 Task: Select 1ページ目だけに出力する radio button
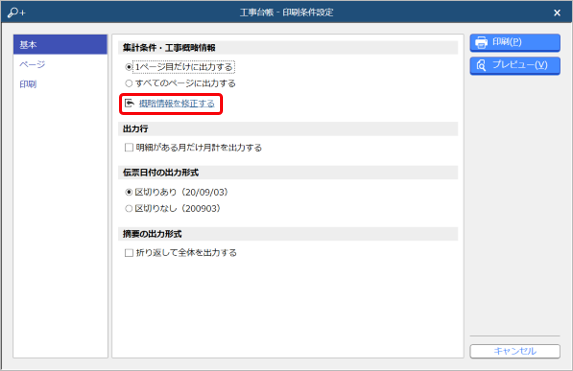click(129, 67)
